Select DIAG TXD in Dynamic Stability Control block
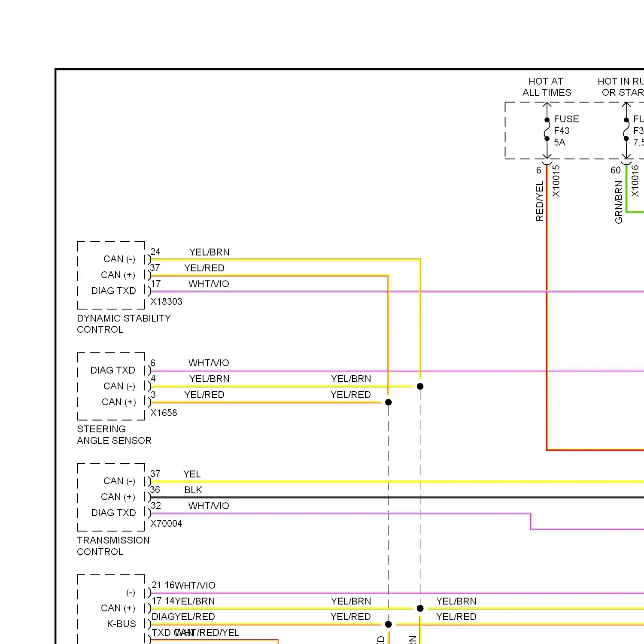 [113, 291]
